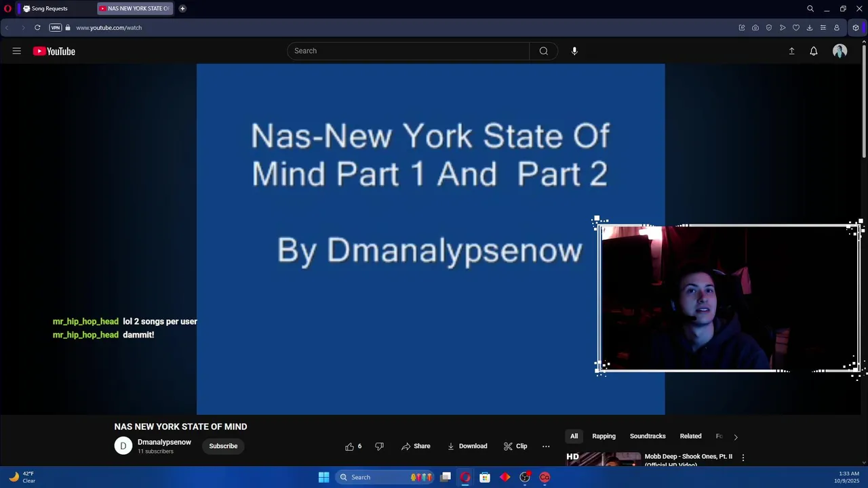Open the Mobb Deep Shook Ones thumbnail
The width and height of the screenshot is (868, 488).
tap(604, 459)
